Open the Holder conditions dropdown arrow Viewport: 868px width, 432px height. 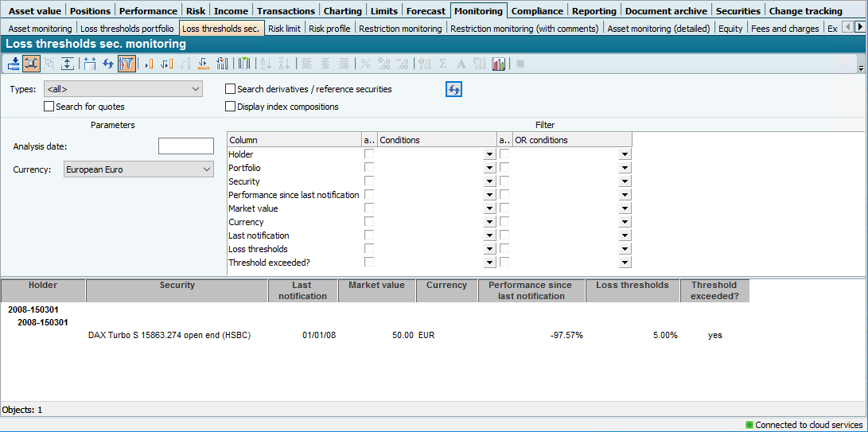[x=489, y=155]
